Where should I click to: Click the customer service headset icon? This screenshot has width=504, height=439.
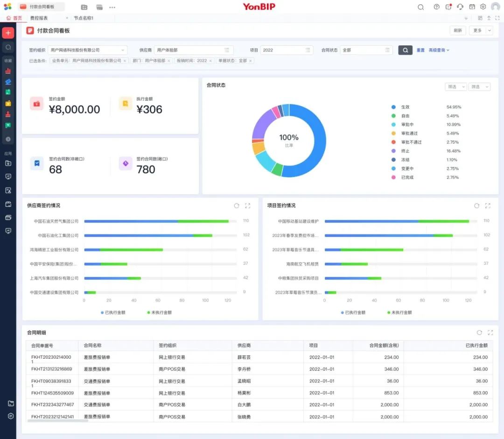(460, 7)
